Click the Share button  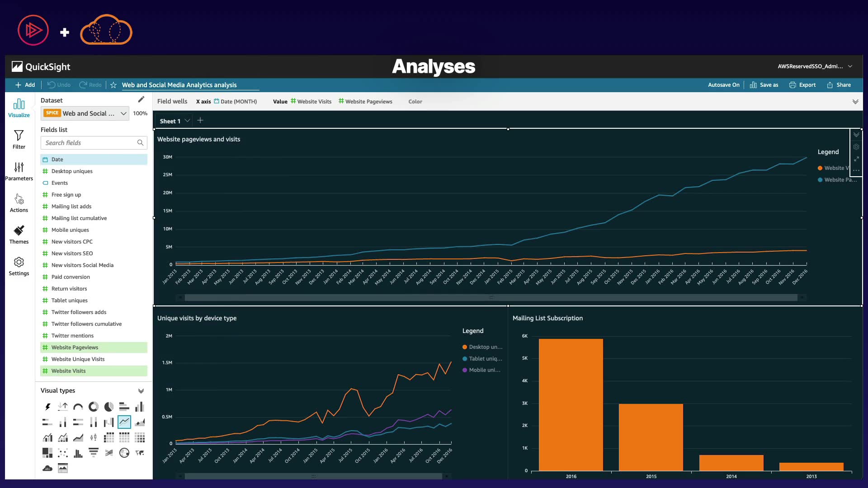(839, 85)
